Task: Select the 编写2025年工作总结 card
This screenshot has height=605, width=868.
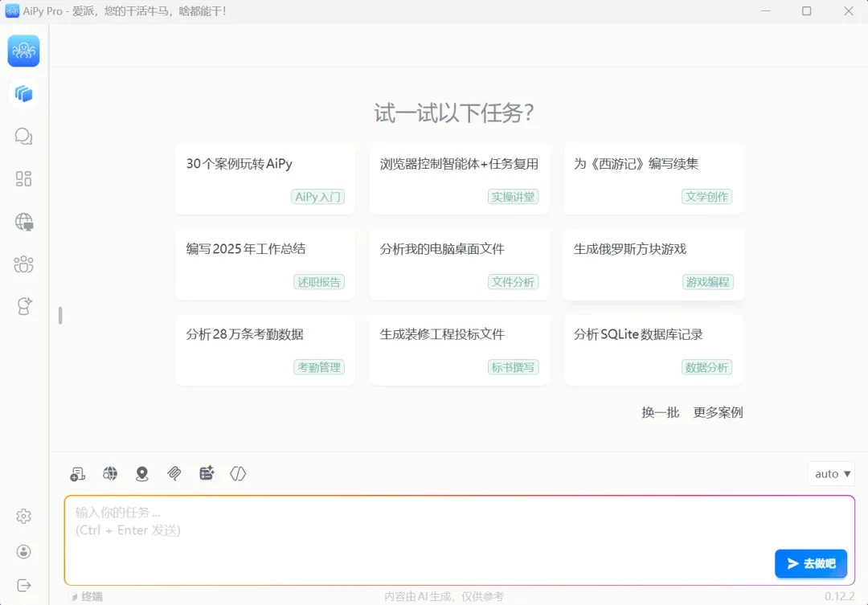Action: [265, 264]
